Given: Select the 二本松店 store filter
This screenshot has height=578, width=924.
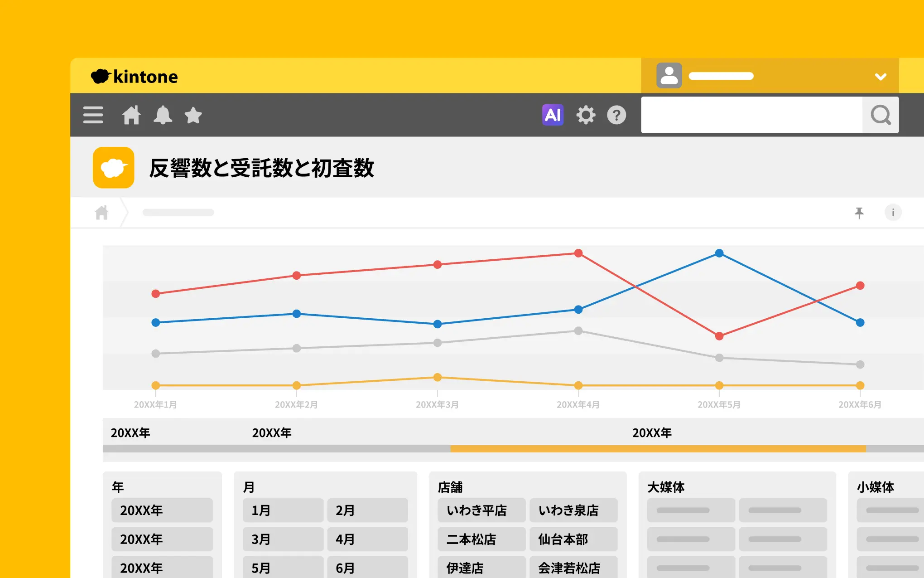Looking at the screenshot, I should click(x=481, y=539).
